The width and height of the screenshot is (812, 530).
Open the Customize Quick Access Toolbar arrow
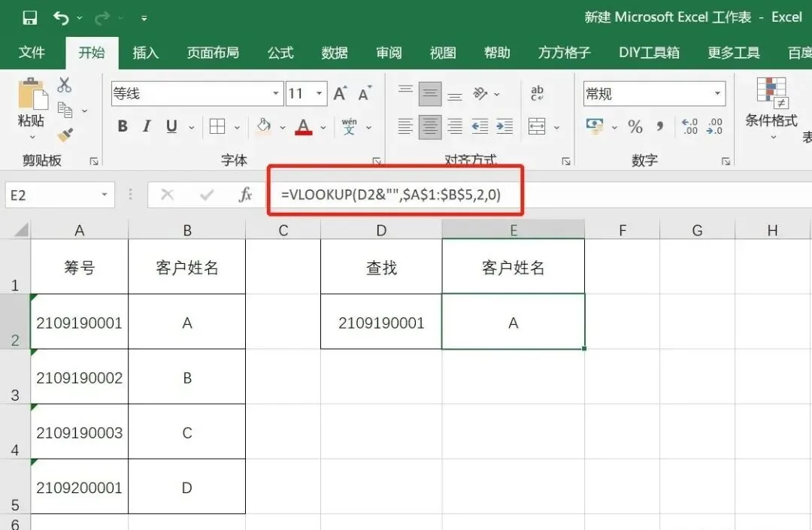pos(144,19)
